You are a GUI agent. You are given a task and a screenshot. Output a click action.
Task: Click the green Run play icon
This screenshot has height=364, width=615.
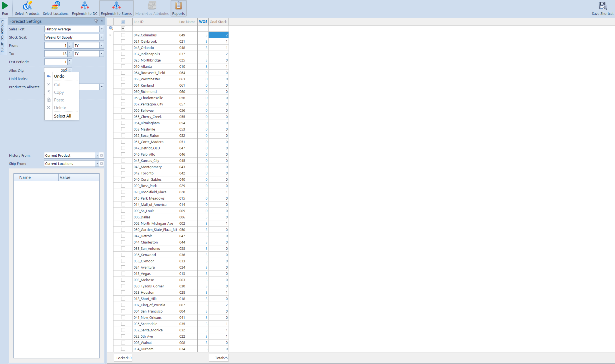coord(5,6)
